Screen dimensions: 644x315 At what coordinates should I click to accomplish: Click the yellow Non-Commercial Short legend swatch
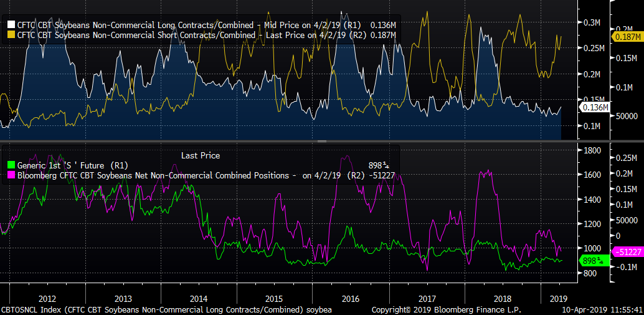click(9, 35)
